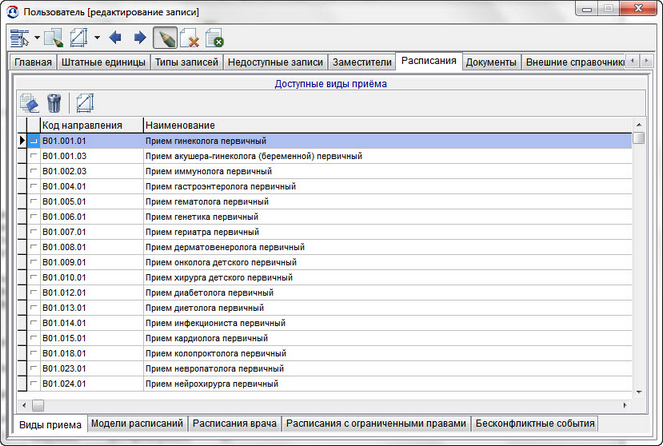663x446 pixels.
Task: Select the Виды приема bottom tab
Action: click(50, 424)
